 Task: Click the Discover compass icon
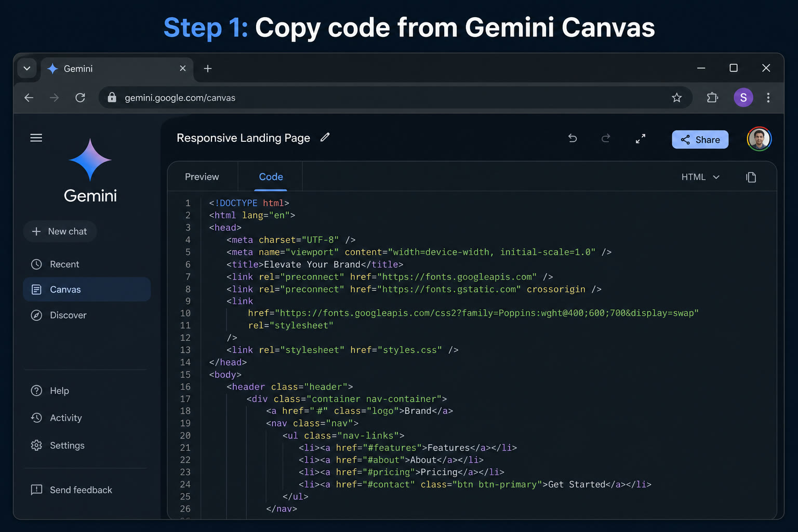[x=36, y=315]
